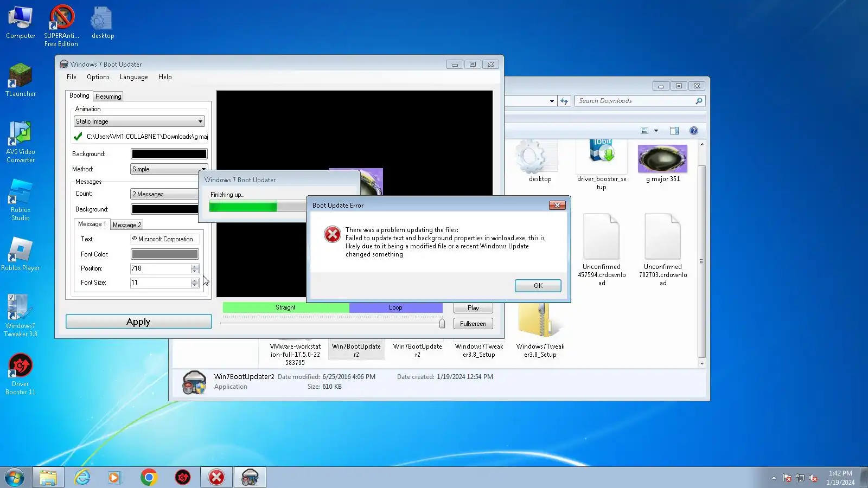
Task: Click the message Text input field
Action: (165, 239)
